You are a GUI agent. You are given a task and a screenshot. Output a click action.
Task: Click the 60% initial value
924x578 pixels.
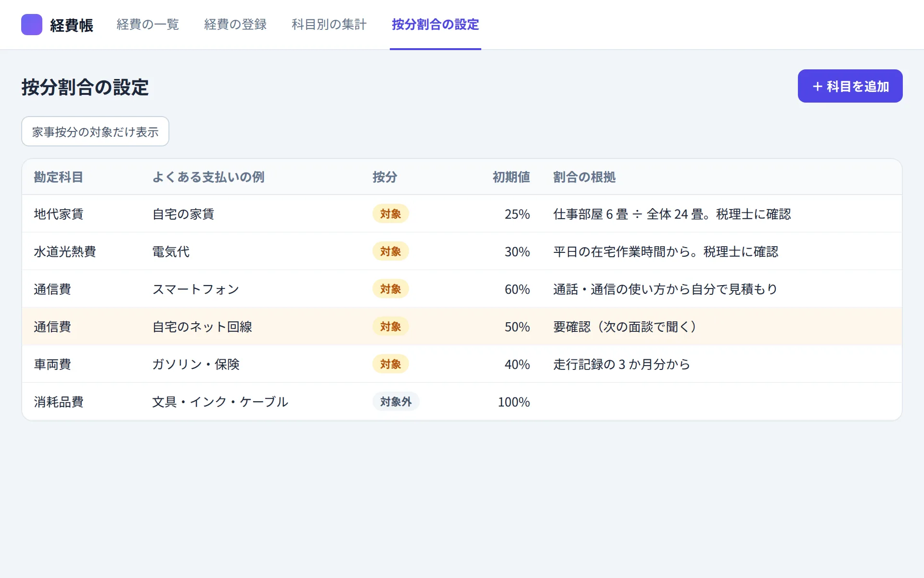tap(517, 289)
